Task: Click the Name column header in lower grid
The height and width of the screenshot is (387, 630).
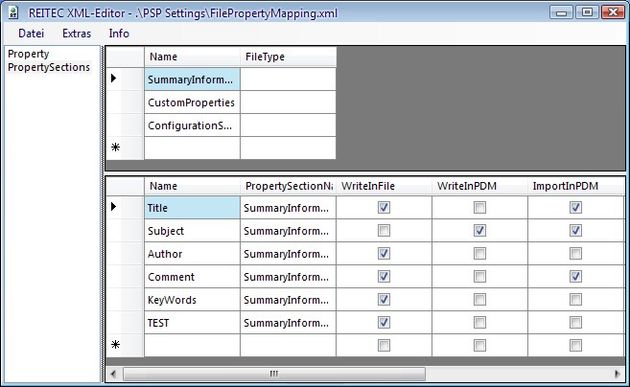Action: pyautogui.click(x=192, y=186)
